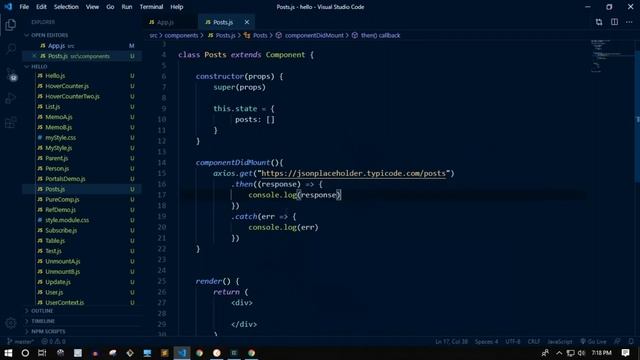Open the Terminal menu
This screenshot has width=640, height=360.
click(151, 7)
